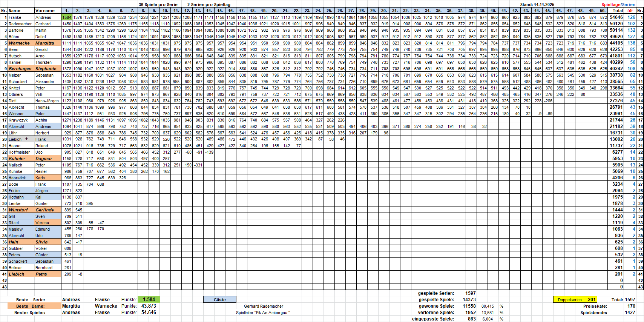Select the "Vorname" column header
This screenshot has width=644, height=322.
[x=45, y=11]
